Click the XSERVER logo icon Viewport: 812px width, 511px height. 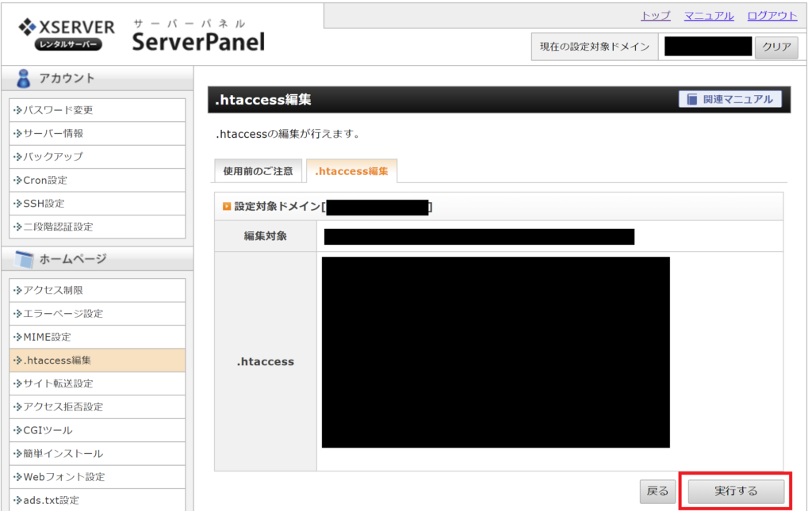(27, 26)
